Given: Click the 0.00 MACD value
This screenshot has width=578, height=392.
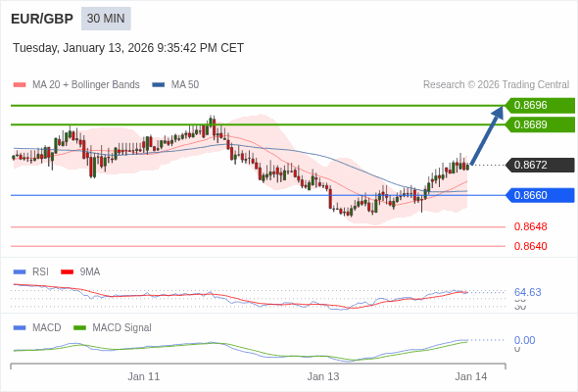Looking at the screenshot, I should (x=524, y=340).
